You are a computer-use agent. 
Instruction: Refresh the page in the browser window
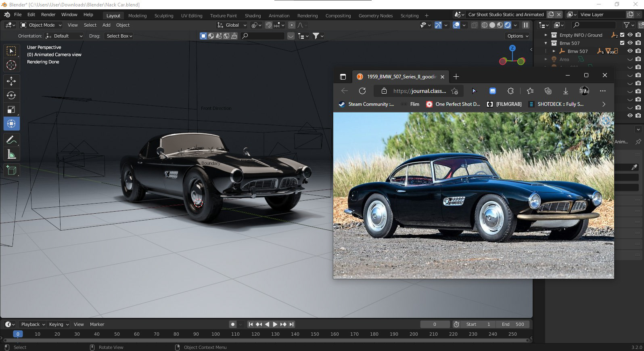[362, 91]
